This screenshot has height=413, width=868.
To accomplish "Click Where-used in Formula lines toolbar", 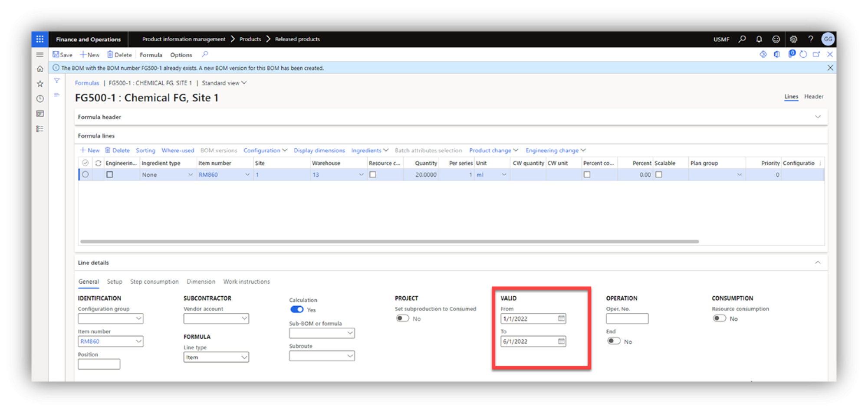I will [x=178, y=151].
